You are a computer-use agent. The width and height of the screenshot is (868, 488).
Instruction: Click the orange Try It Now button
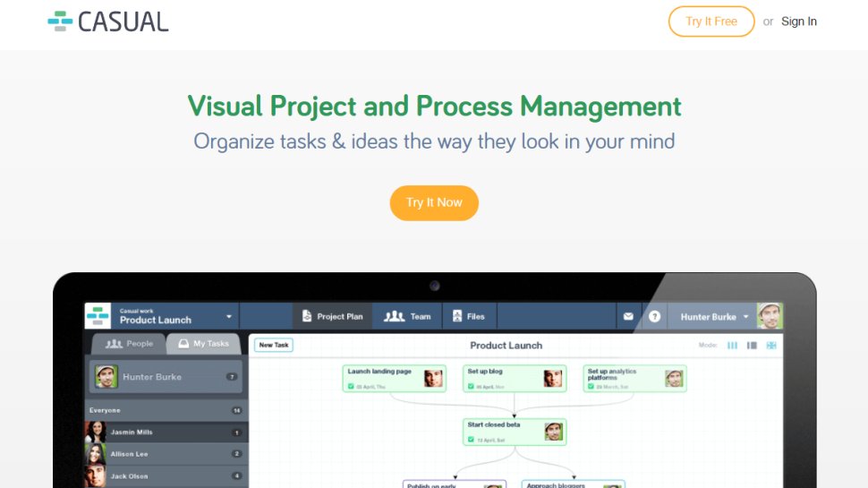434,202
